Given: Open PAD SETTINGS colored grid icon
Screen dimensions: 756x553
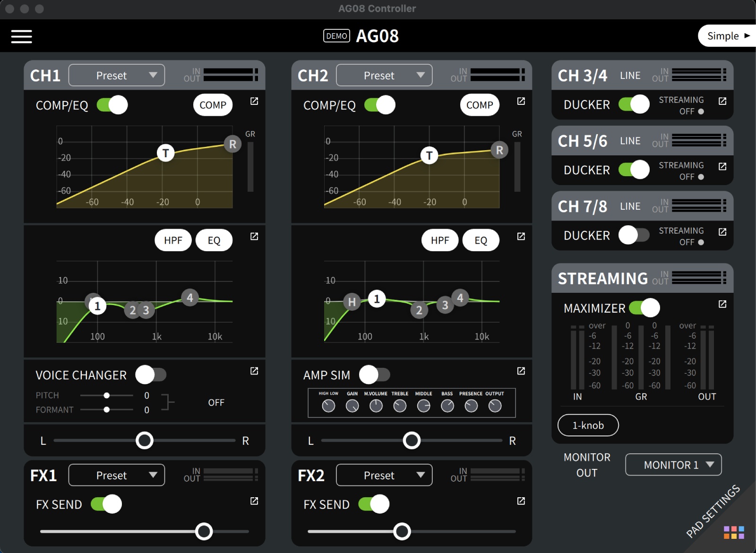Looking at the screenshot, I should pyautogui.click(x=734, y=532).
